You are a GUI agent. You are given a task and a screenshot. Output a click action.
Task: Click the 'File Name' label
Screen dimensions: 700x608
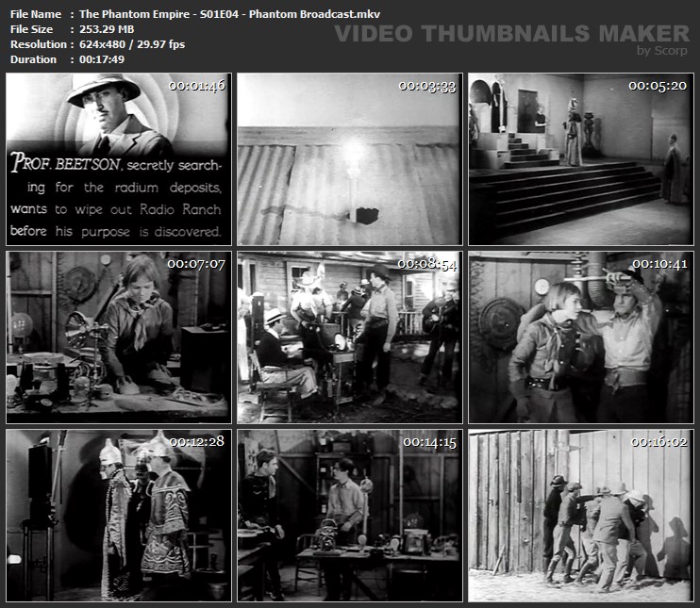tap(36, 14)
